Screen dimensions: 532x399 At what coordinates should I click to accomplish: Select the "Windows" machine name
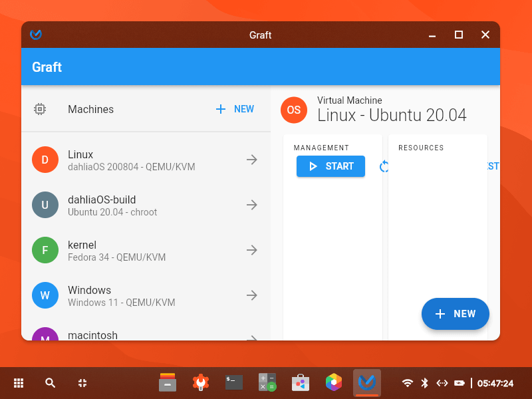pyautogui.click(x=90, y=290)
